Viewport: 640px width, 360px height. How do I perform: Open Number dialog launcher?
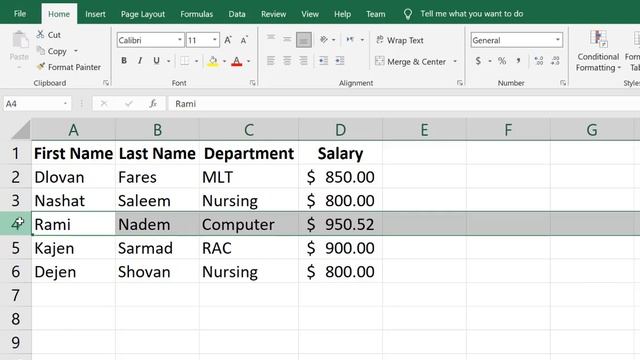(563, 83)
